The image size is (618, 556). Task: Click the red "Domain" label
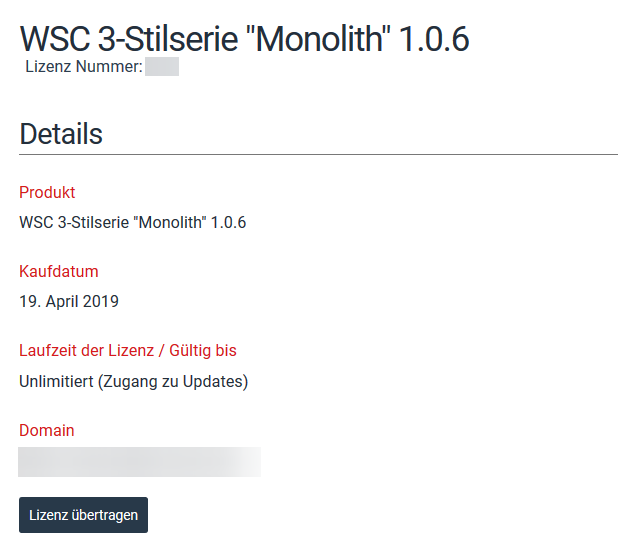pyautogui.click(x=47, y=430)
